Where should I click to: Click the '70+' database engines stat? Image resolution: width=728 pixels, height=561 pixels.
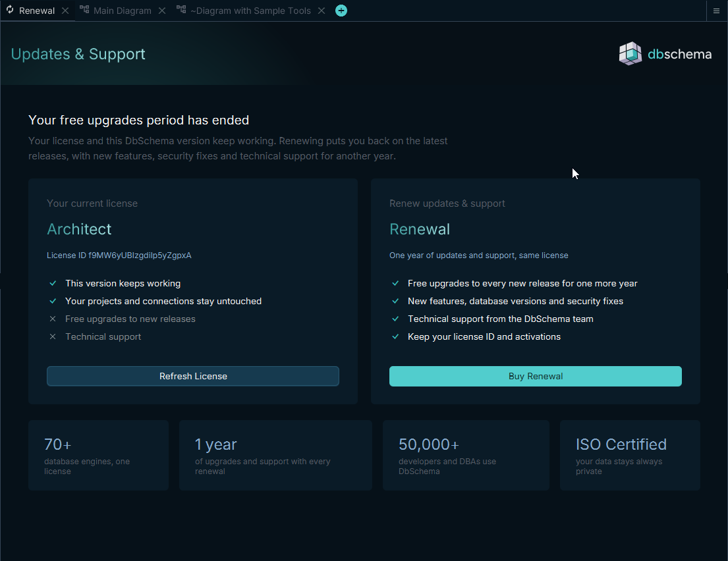click(98, 455)
